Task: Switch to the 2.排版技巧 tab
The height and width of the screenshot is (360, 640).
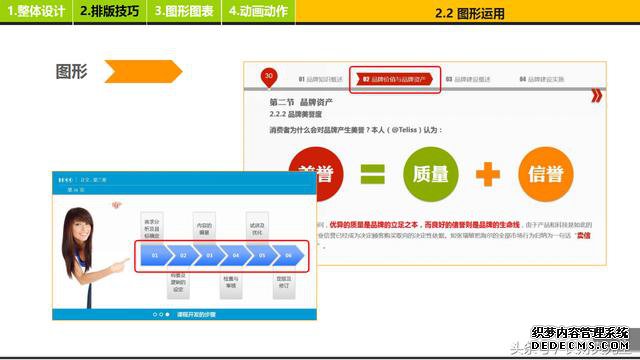Action: pyautogui.click(x=109, y=11)
